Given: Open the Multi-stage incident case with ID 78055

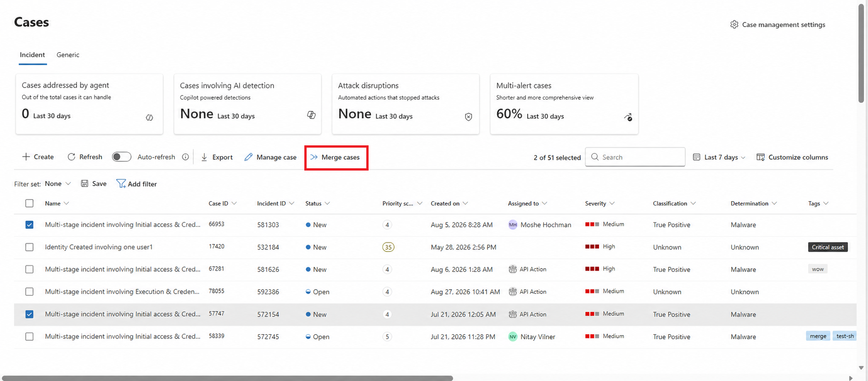Looking at the screenshot, I should [122, 292].
